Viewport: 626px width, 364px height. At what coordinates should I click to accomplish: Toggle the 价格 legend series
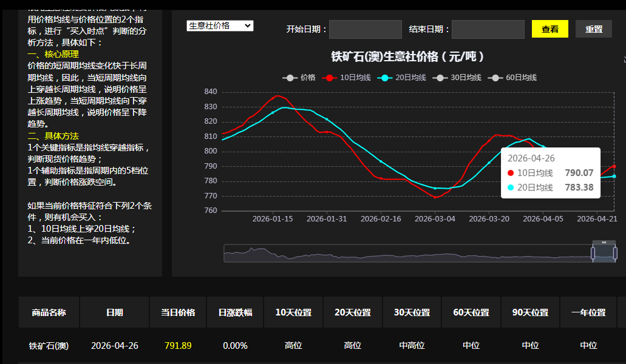299,78
